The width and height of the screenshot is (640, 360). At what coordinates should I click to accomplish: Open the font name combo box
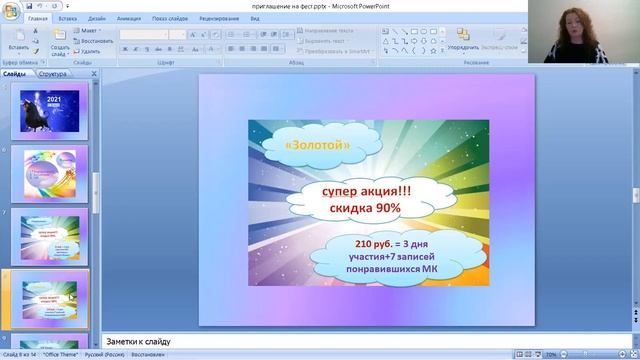[144, 35]
